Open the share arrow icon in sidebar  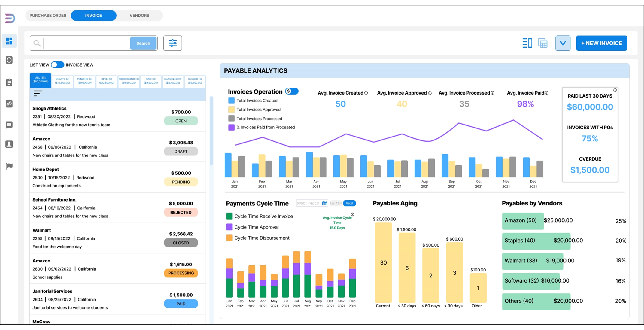(x=9, y=104)
